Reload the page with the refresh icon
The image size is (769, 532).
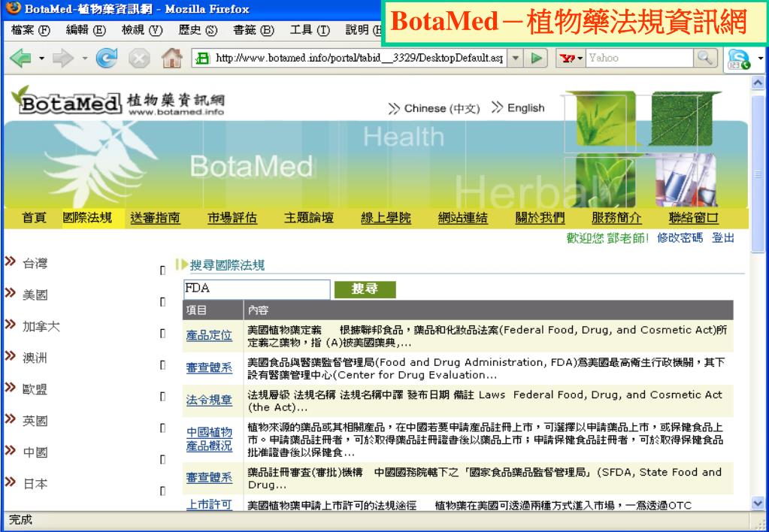coord(107,59)
